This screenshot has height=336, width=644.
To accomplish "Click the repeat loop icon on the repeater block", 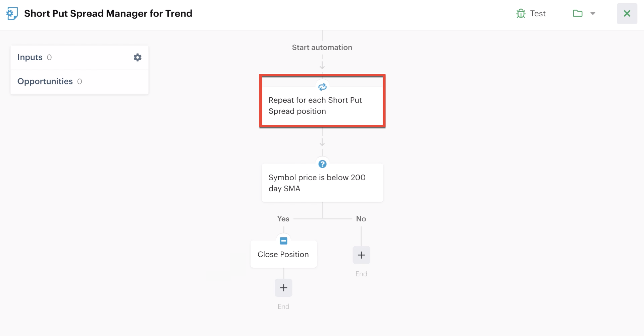I will click(322, 87).
